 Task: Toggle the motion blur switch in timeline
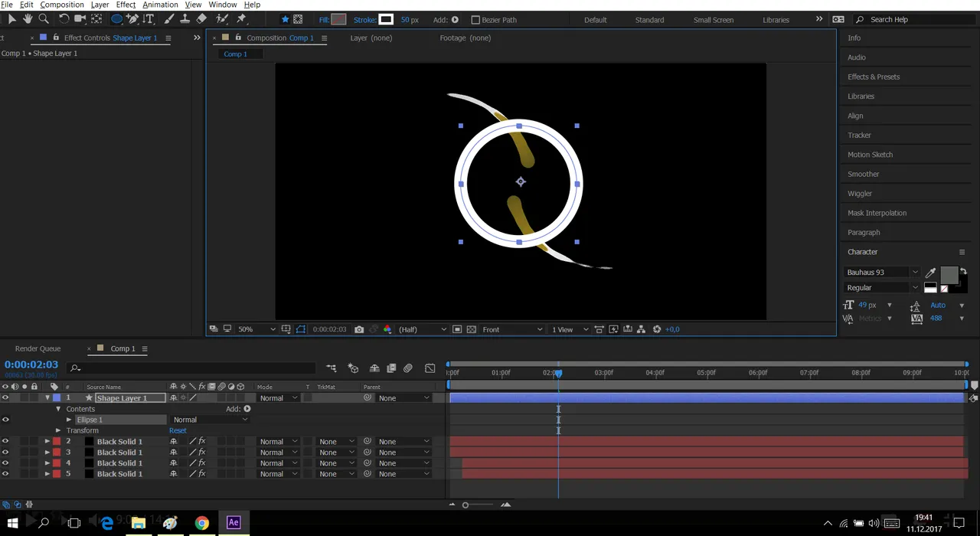[x=408, y=368]
